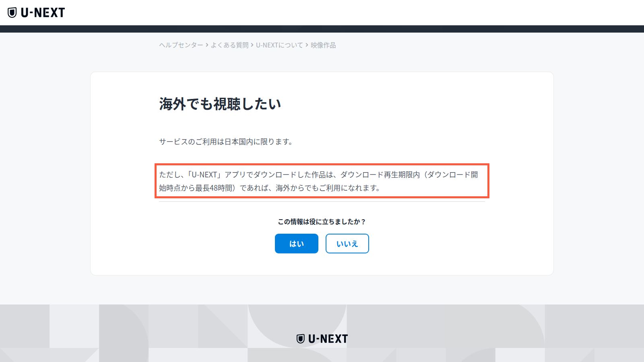This screenshot has width=644, height=362.
Task: Click the この情報は役に立ちましたか？ question text
Action: click(322, 222)
